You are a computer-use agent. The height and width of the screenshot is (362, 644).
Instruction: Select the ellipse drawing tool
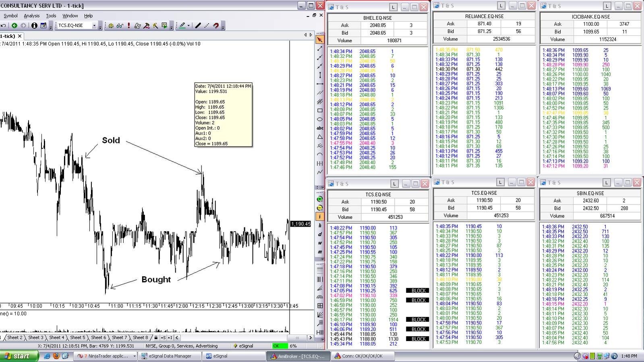[x=320, y=119]
